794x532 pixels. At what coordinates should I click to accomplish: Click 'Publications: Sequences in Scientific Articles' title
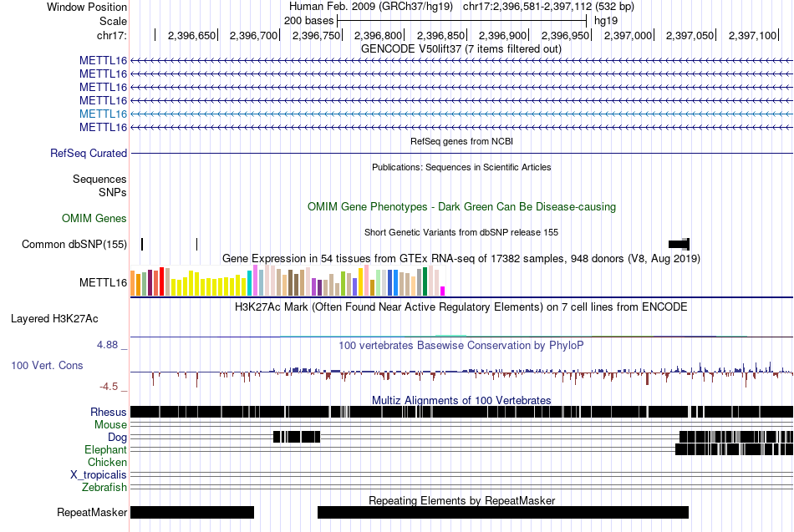coord(461,167)
